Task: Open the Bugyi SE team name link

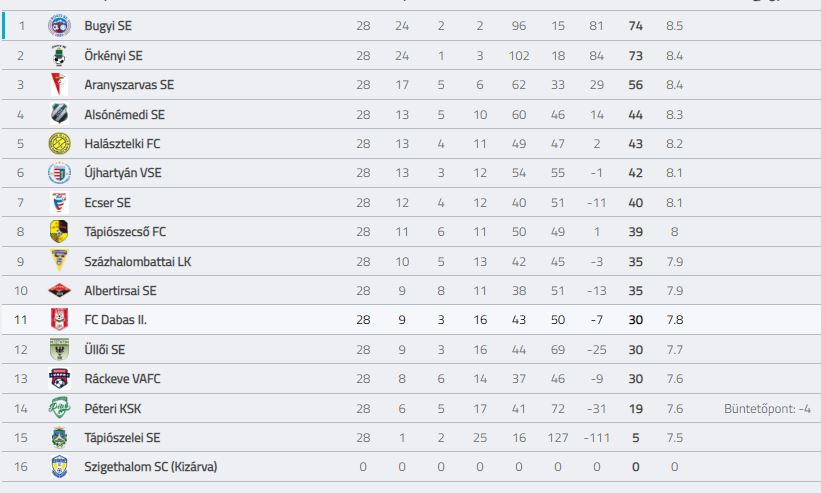Action: click(x=108, y=26)
